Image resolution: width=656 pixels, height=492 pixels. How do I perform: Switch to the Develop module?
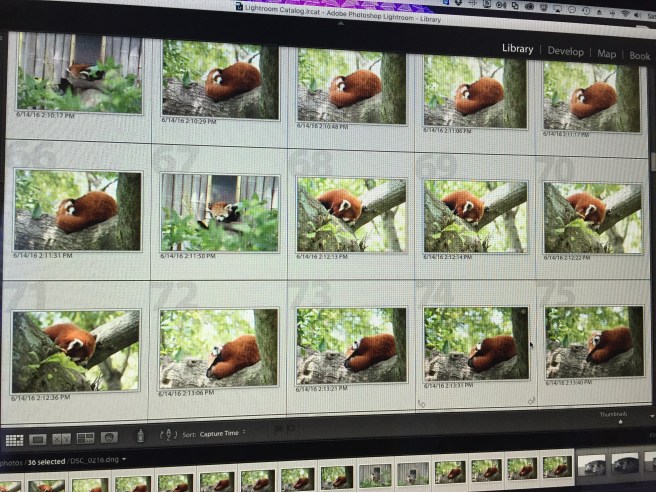click(566, 51)
